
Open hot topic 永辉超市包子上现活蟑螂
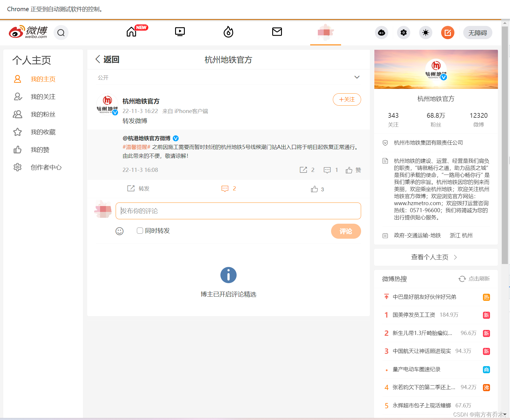[x=422, y=406]
